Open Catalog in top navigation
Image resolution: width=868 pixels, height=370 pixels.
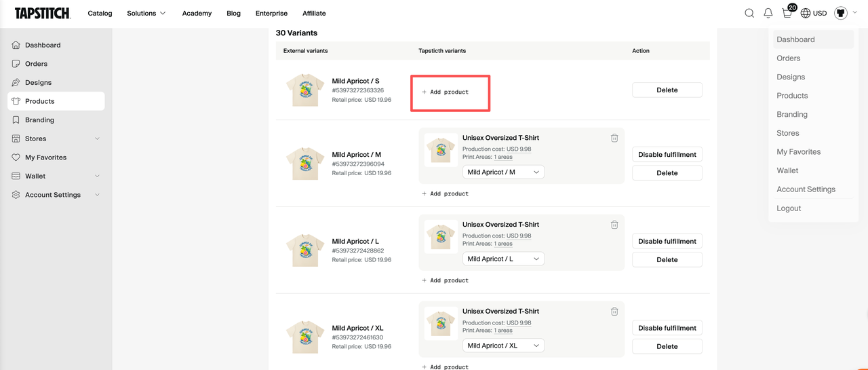[100, 13]
